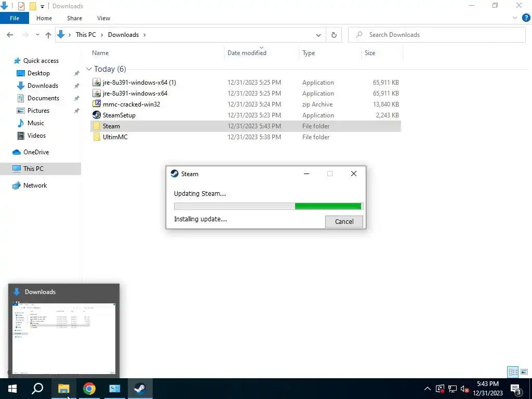Sort by the Type column header
532x399 pixels.
click(309, 53)
